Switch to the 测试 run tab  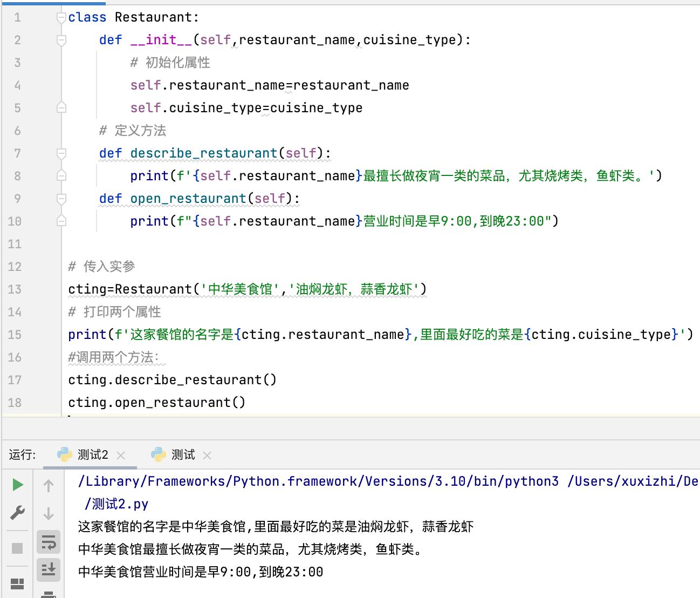click(182, 455)
